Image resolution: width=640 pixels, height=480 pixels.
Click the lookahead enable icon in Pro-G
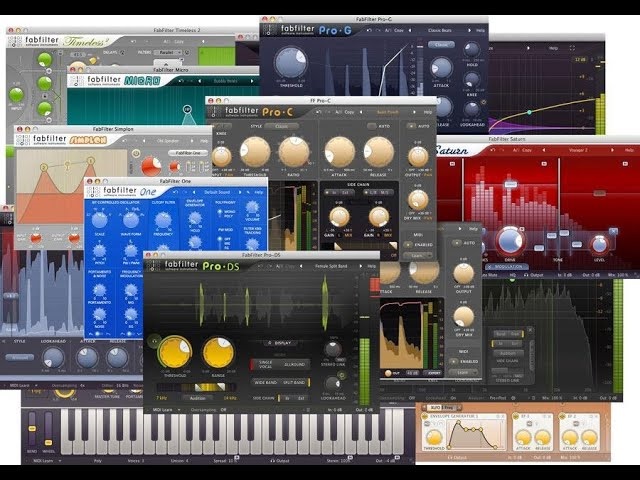point(484,102)
